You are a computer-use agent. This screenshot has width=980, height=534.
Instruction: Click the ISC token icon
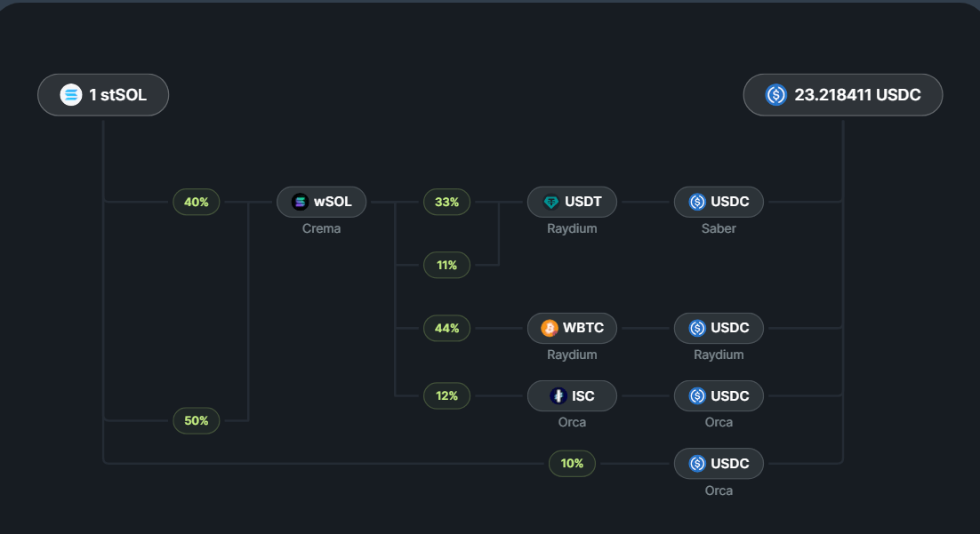[x=558, y=395]
